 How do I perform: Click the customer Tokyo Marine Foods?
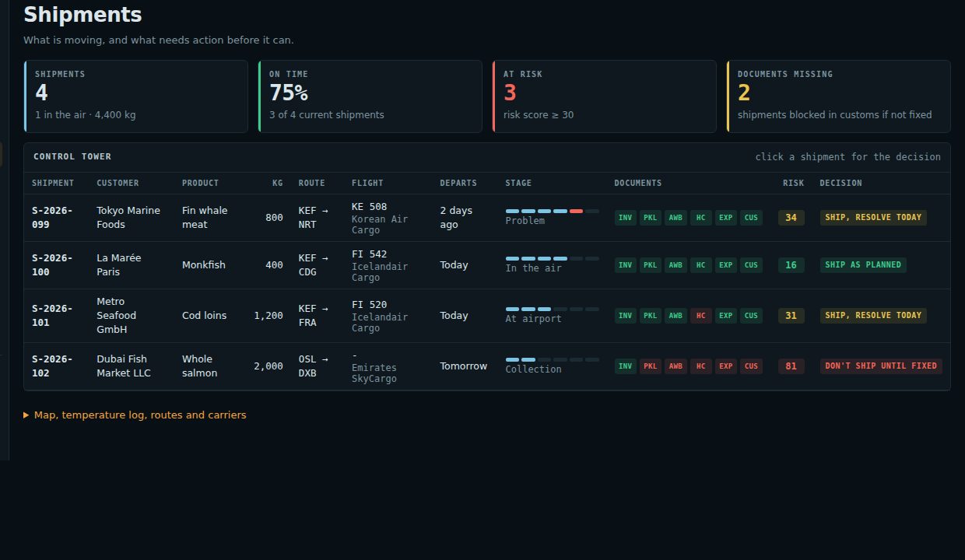click(128, 218)
